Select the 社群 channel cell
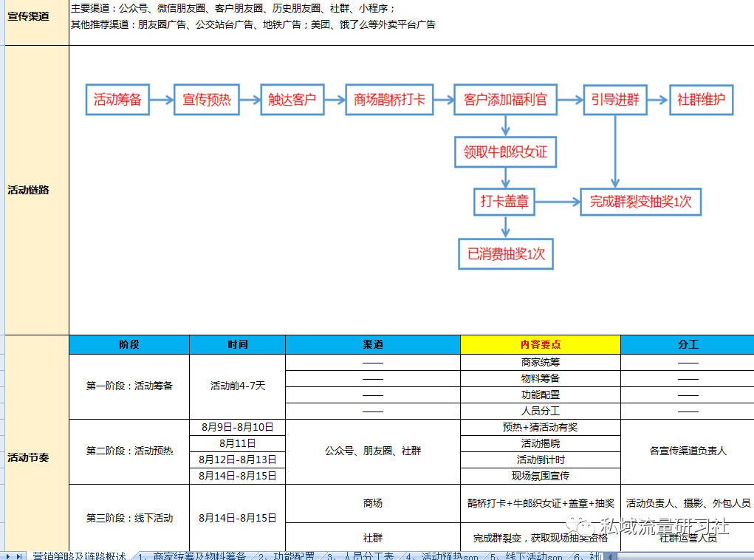 pos(373,537)
